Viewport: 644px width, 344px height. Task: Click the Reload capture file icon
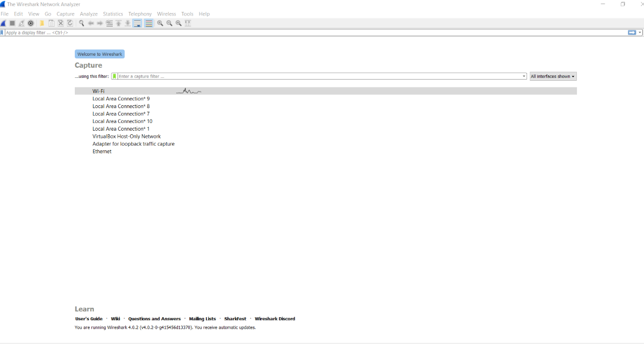pyautogui.click(x=70, y=23)
